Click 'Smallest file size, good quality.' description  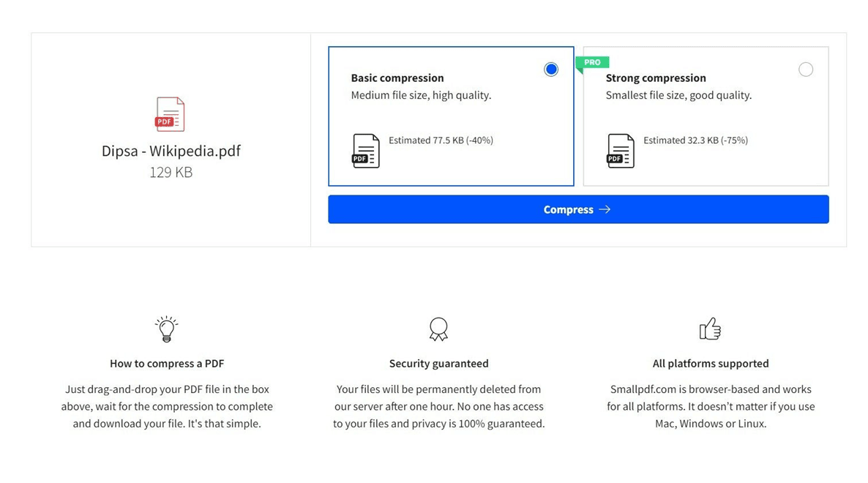tap(678, 95)
